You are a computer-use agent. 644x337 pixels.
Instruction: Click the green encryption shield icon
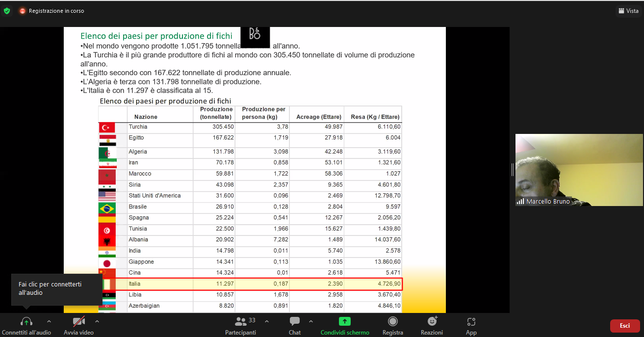tap(7, 11)
